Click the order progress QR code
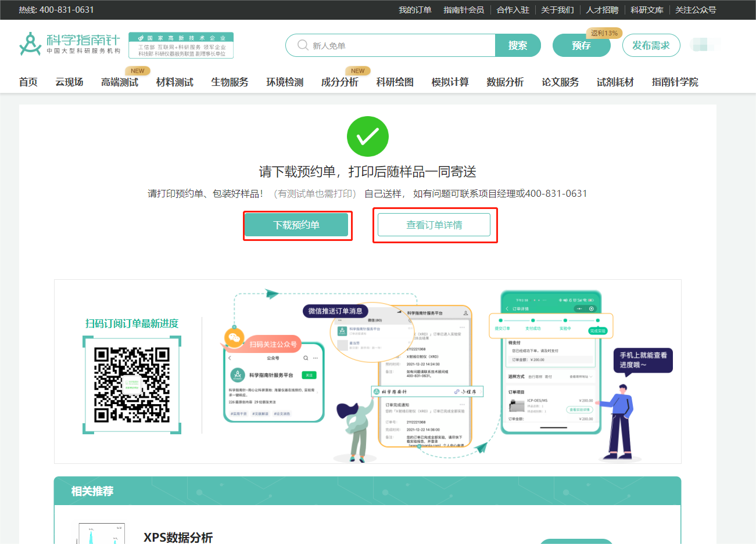Image resolution: width=756 pixels, height=544 pixels. tap(131, 384)
